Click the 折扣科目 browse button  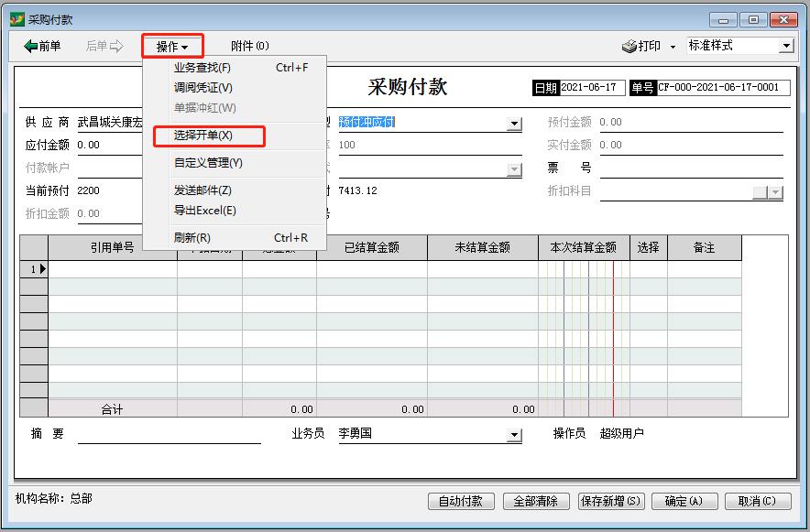[761, 192]
